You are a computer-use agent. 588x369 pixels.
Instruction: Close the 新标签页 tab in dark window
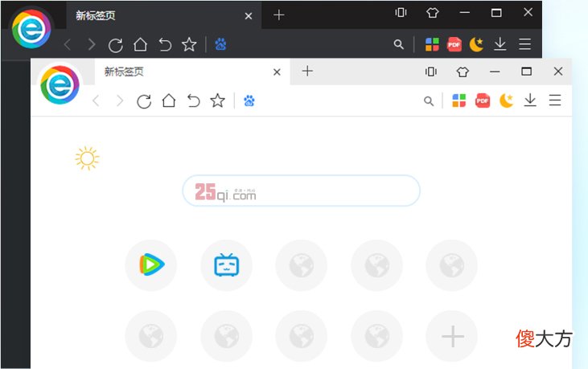point(249,16)
